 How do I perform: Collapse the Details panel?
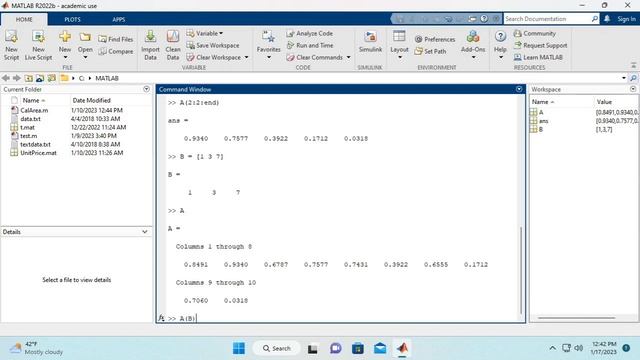pyautogui.click(x=144, y=232)
